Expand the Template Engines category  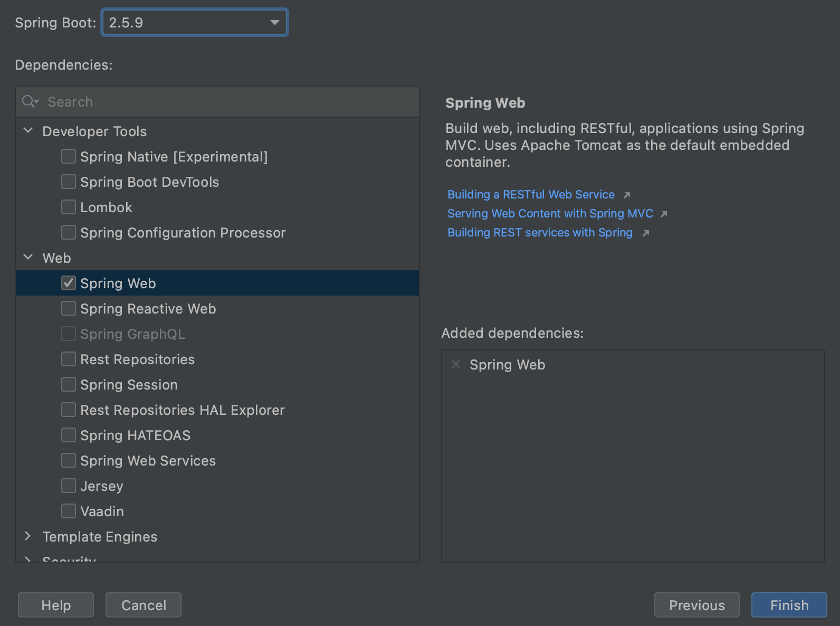[28, 536]
